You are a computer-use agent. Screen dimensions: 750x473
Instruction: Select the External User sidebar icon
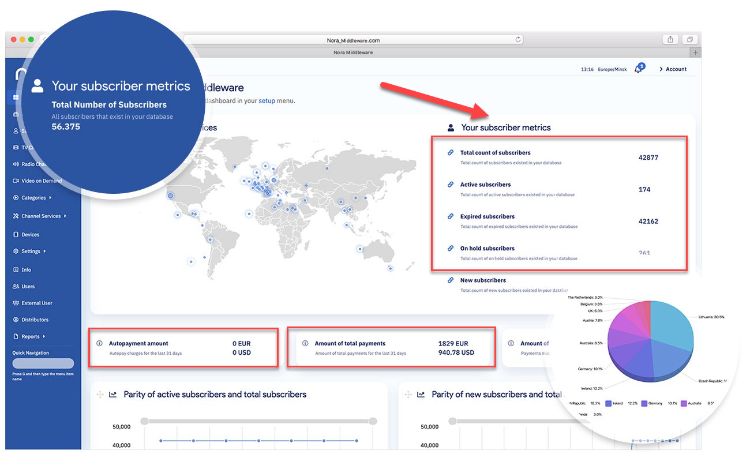pyautogui.click(x=16, y=303)
